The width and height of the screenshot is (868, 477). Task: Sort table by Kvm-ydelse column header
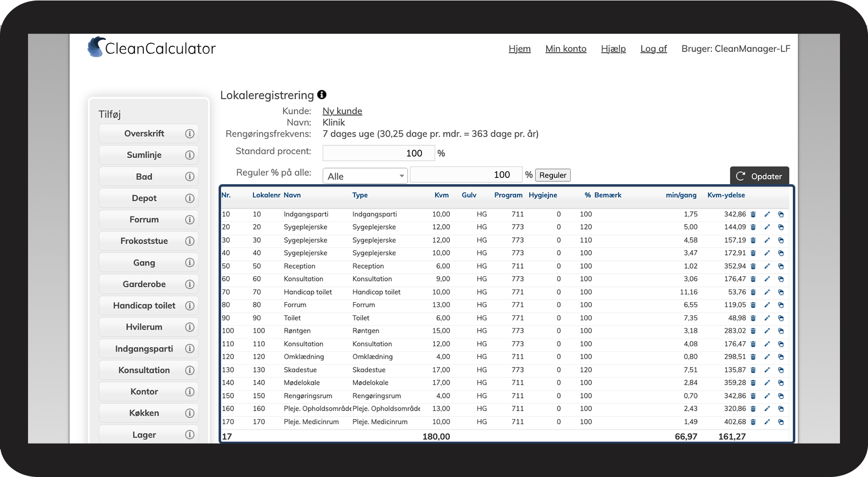pyautogui.click(x=726, y=195)
